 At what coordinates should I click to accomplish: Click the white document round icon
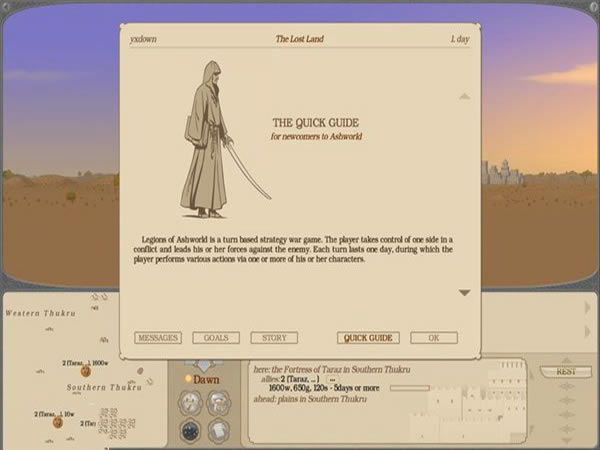pos(218,430)
